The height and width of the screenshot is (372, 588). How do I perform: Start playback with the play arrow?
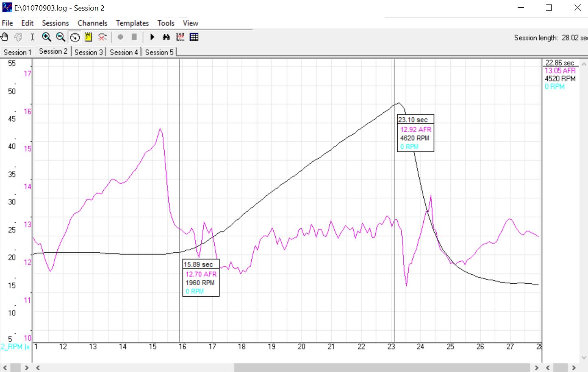[152, 37]
